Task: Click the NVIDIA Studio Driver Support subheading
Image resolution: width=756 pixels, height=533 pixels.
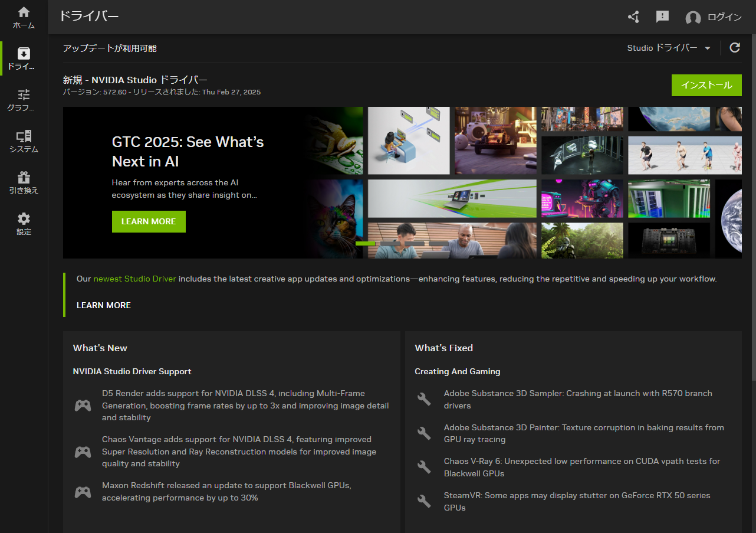Action: (x=132, y=371)
